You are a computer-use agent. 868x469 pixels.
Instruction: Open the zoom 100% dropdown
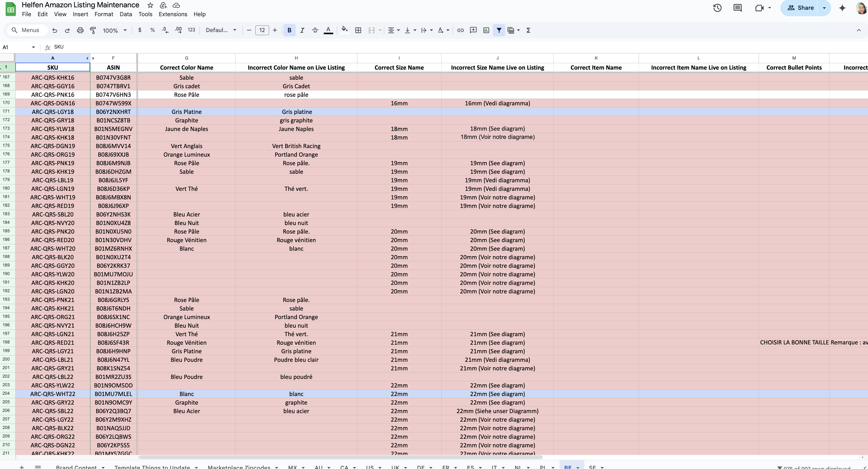click(115, 30)
